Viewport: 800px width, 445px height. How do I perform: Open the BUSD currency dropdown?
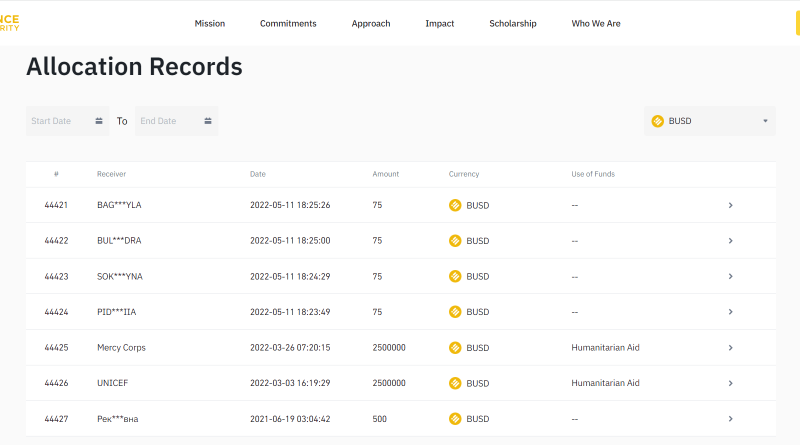tap(710, 121)
